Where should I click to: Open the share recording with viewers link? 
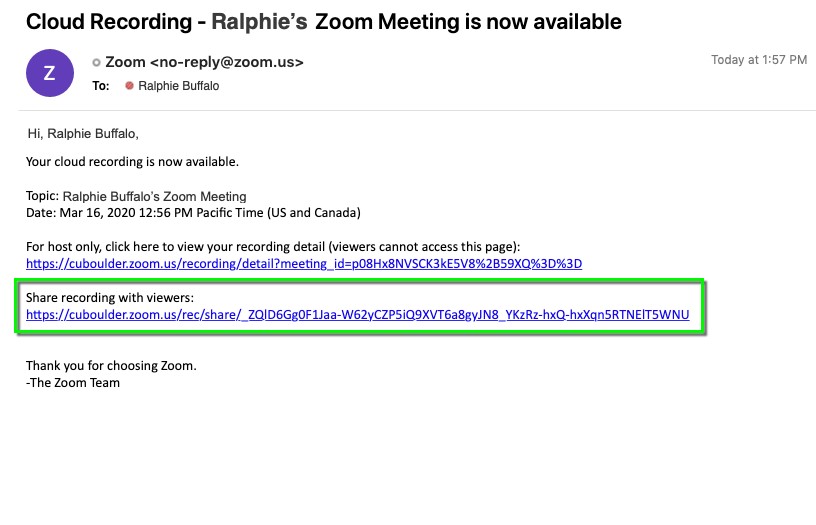coord(357,315)
